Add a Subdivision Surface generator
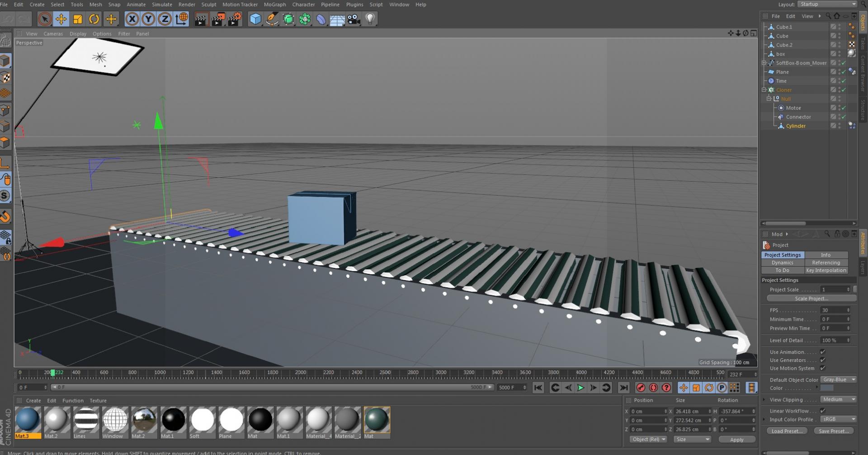The image size is (868, 455). pyautogui.click(x=288, y=19)
